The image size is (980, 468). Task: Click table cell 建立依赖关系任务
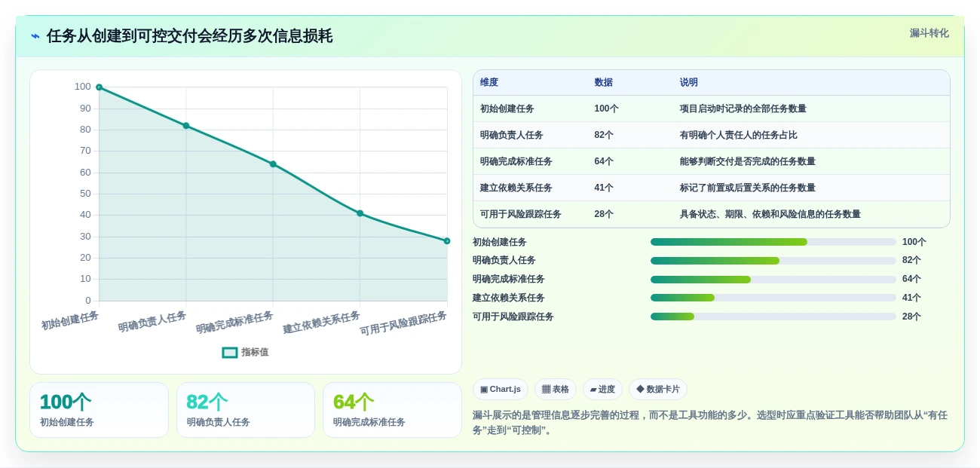pyautogui.click(x=516, y=188)
